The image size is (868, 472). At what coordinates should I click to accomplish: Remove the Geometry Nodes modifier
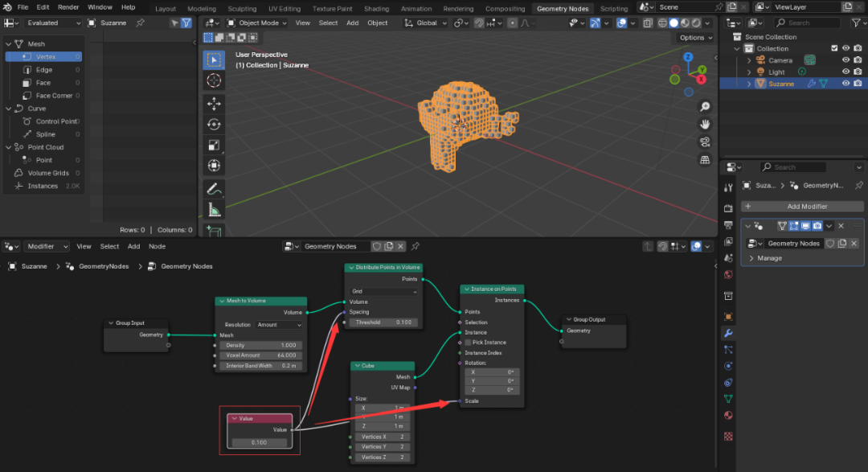(x=841, y=226)
